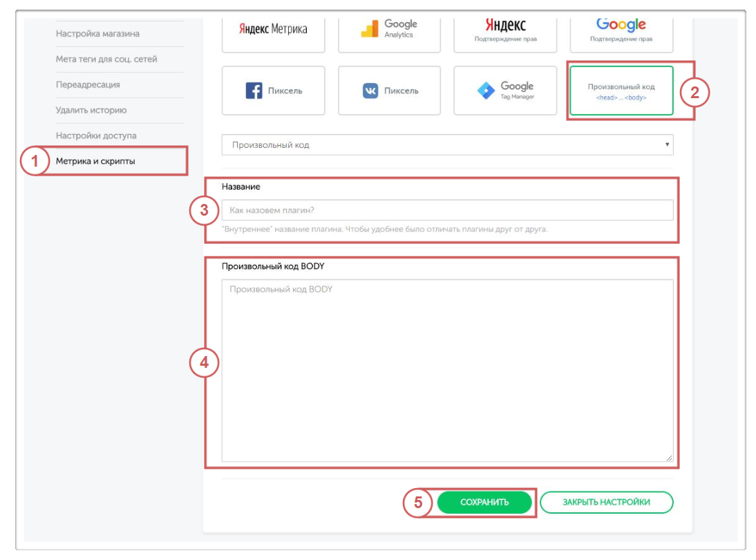756x560 pixels.
Task: Select the Google Tag Manager card
Action: tap(505, 91)
